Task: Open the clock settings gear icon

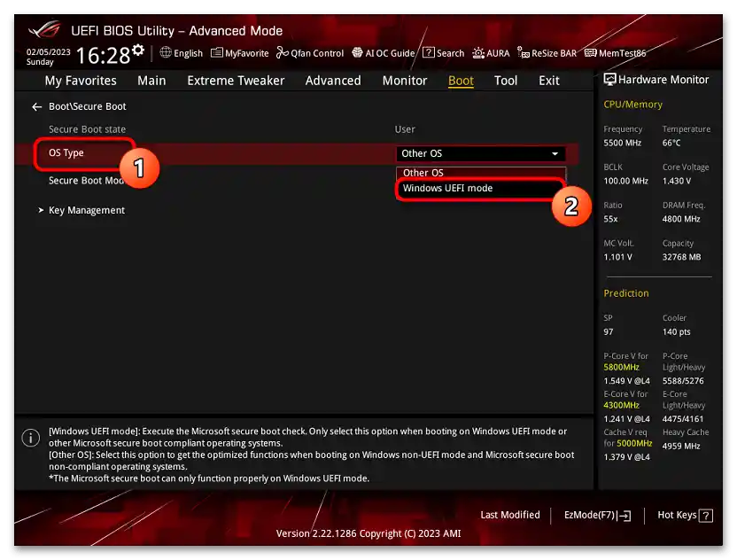Action: tap(137, 48)
